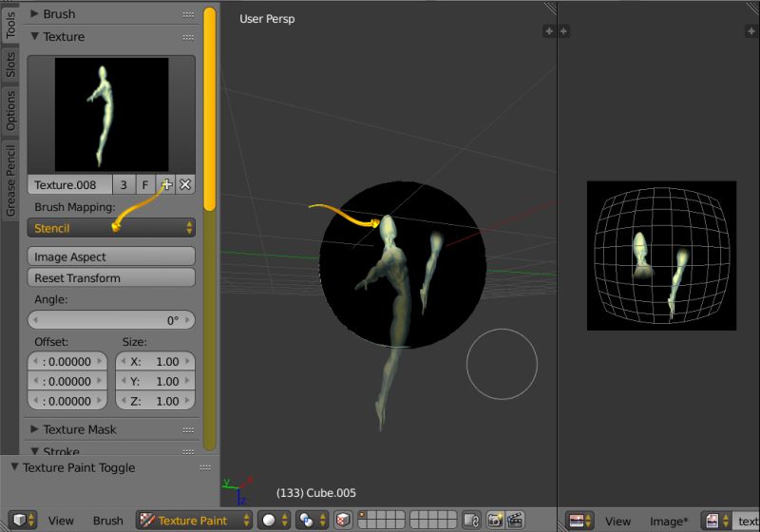Open the Stencil brush mapping dropdown
The width and height of the screenshot is (760, 532).
point(111,228)
